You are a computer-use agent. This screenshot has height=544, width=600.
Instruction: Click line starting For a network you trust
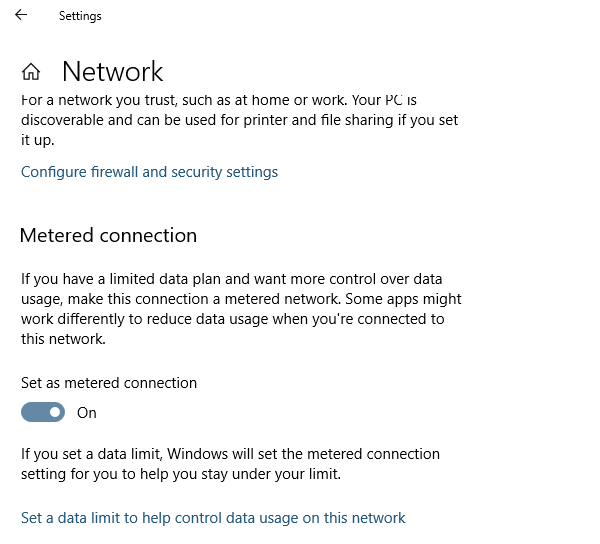click(x=219, y=100)
